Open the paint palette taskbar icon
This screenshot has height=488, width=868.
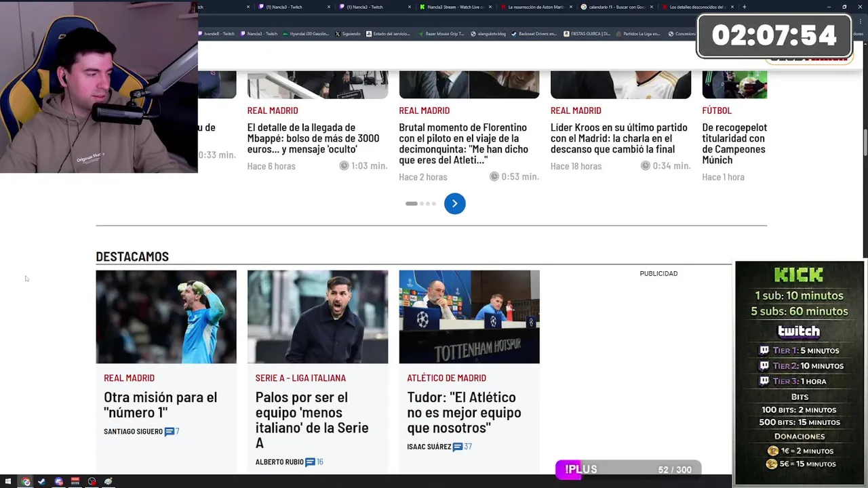pos(108,482)
